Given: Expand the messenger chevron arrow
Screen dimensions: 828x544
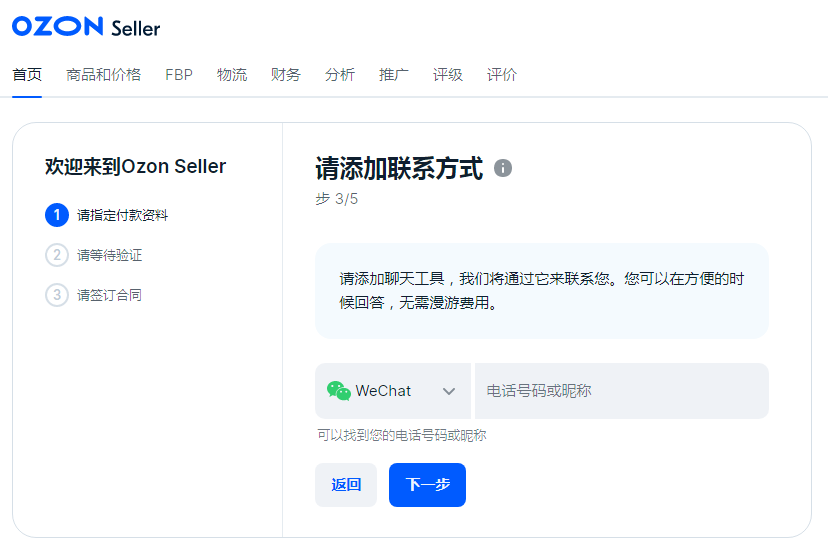Looking at the screenshot, I should tap(449, 391).
